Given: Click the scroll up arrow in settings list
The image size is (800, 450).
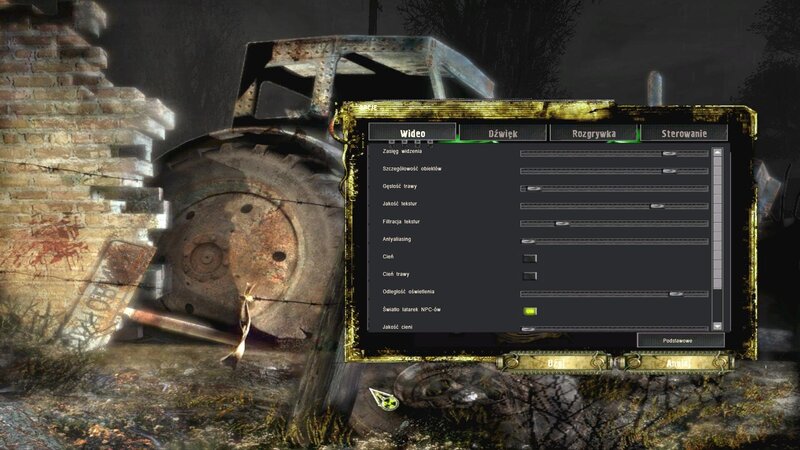Looking at the screenshot, I should (x=716, y=153).
